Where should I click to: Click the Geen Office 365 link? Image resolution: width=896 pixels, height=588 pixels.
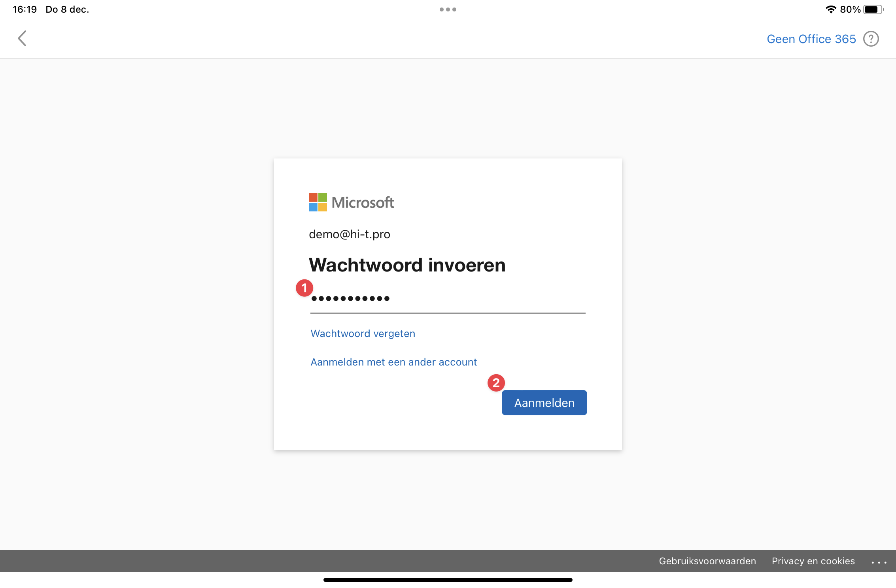[811, 39]
